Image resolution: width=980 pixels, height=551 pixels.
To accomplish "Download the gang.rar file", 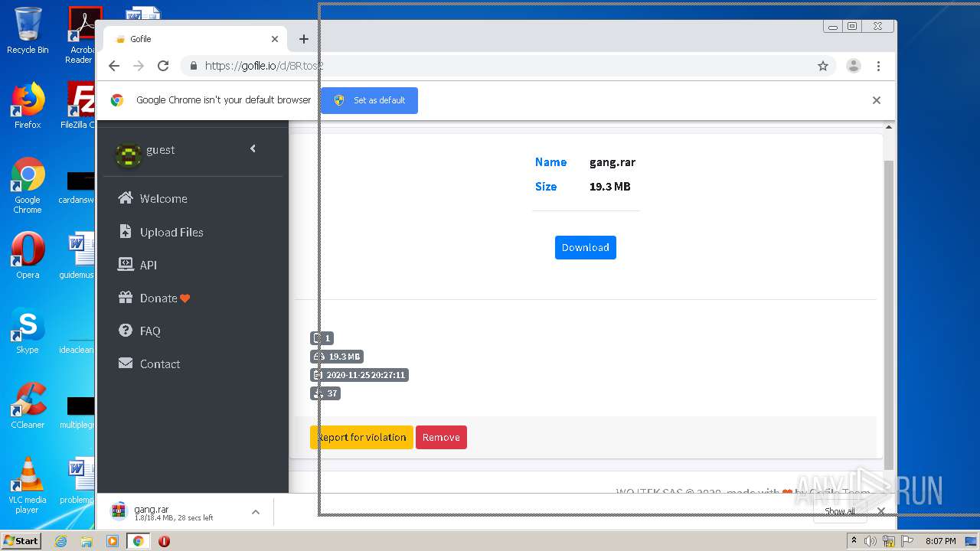I will click(x=586, y=247).
